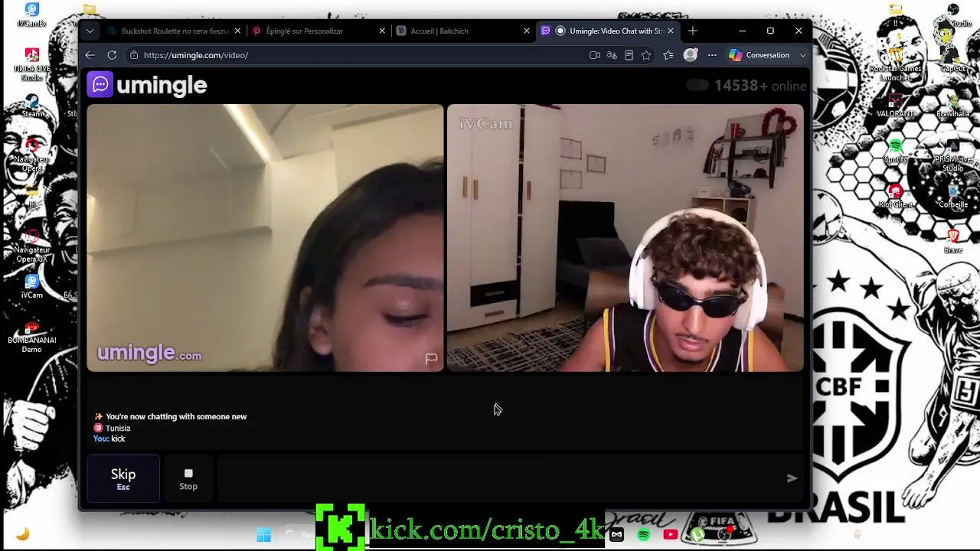The height and width of the screenshot is (551, 980).
Task: Report stranger using flag icon
Action: pos(431,358)
